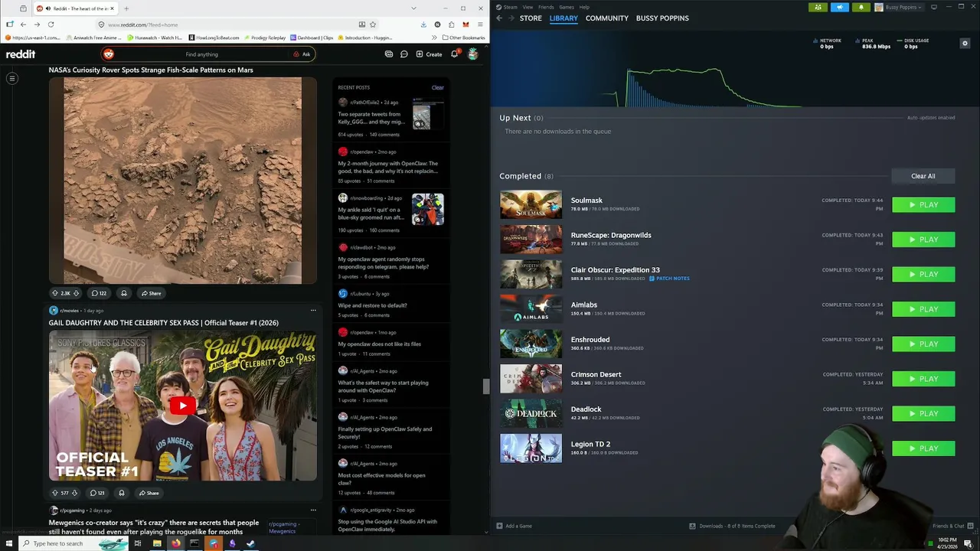
Task: Open a new browser tab
Action: tap(126, 8)
